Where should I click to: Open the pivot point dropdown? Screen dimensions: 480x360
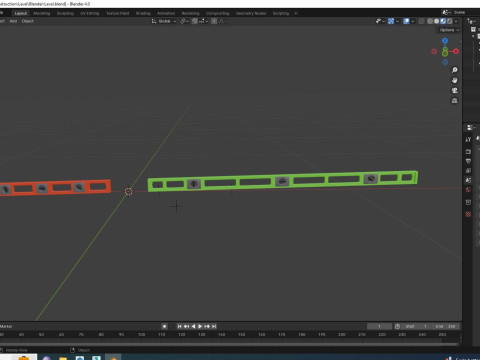click(x=184, y=21)
